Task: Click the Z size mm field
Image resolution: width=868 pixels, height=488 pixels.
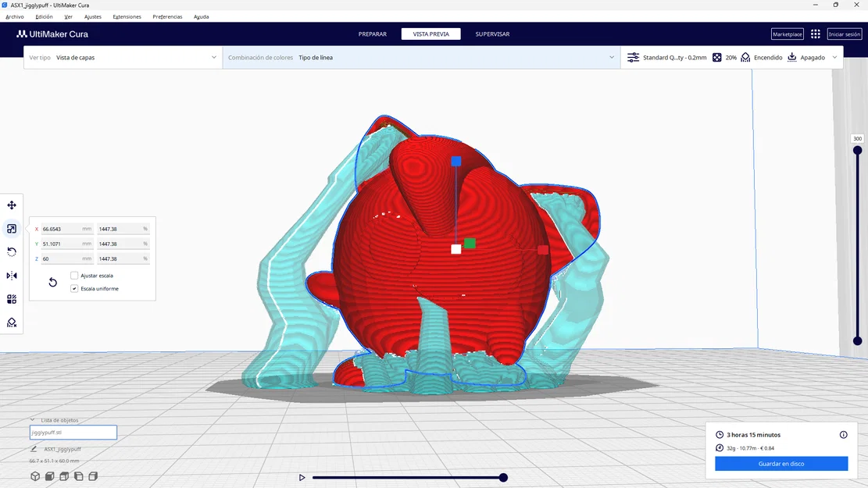Action: (x=67, y=259)
